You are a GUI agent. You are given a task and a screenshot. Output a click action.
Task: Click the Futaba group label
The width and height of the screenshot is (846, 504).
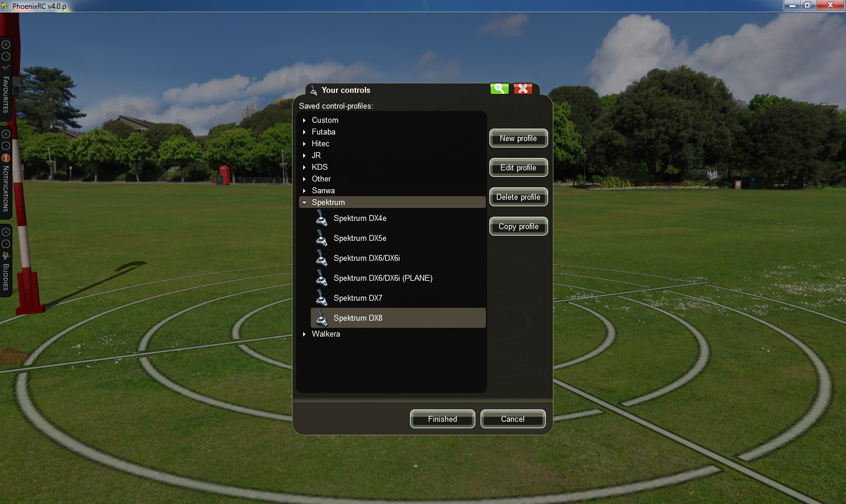(324, 132)
